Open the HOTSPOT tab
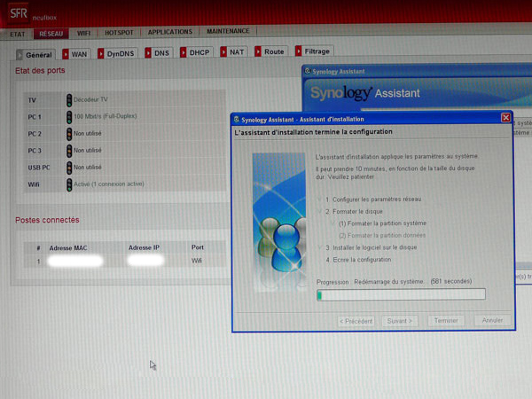This screenshot has height=399, width=532. [119, 33]
